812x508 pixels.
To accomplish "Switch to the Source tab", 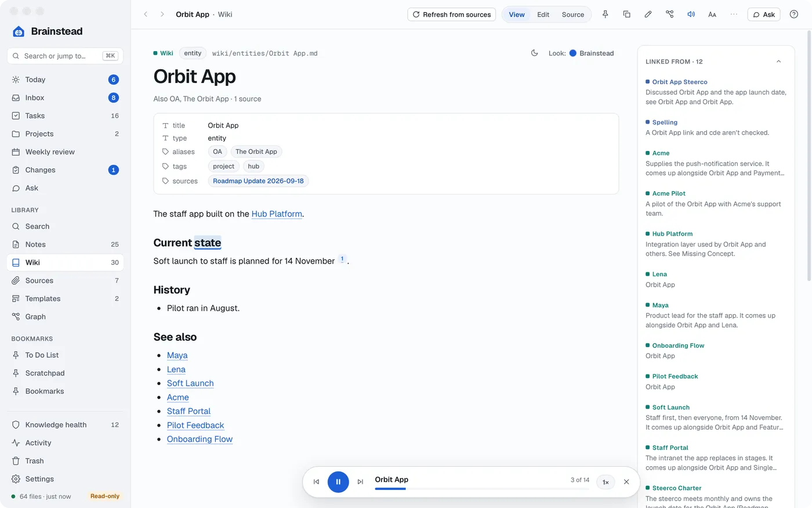I will coord(573,15).
